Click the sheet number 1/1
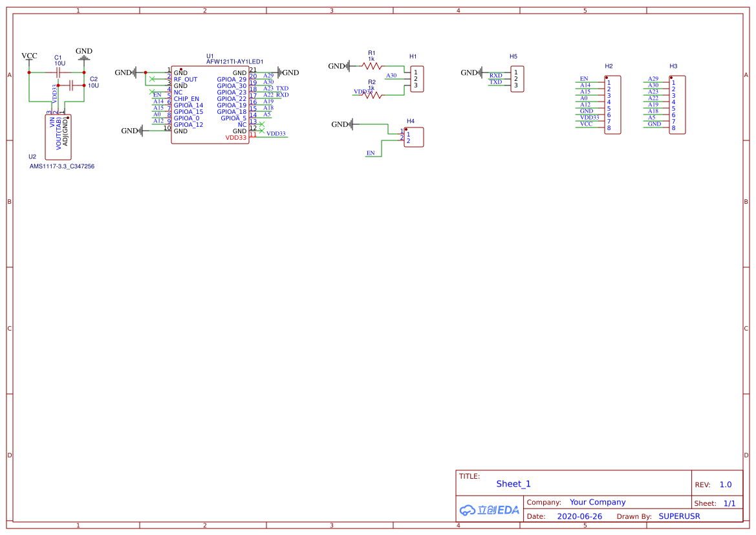 click(x=729, y=503)
